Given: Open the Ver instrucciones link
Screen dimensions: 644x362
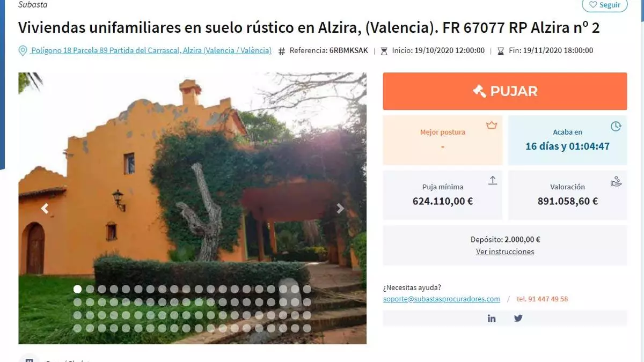Looking at the screenshot, I should [x=505, y=252].
